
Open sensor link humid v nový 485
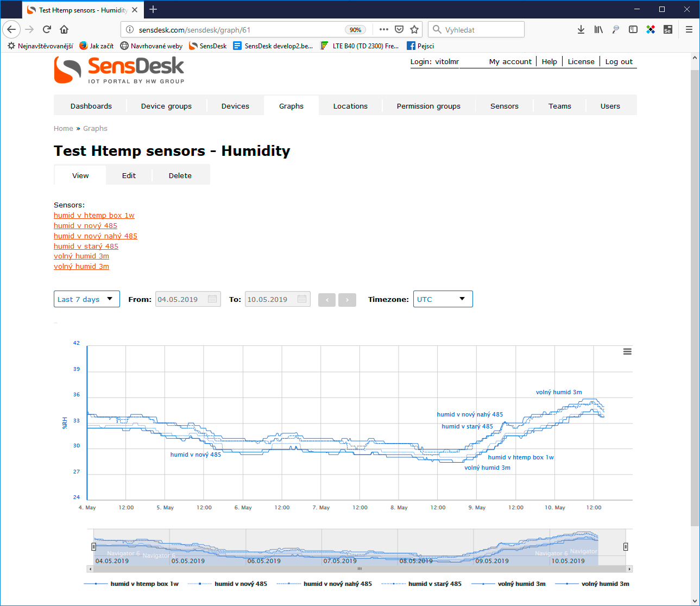point(85,226)
